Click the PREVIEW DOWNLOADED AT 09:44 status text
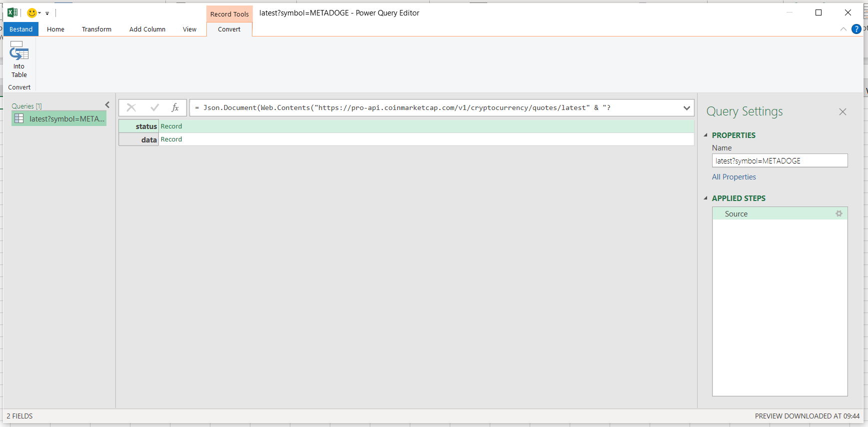The width and height of the screenshot is (868, 427). (x=807, y=416)
